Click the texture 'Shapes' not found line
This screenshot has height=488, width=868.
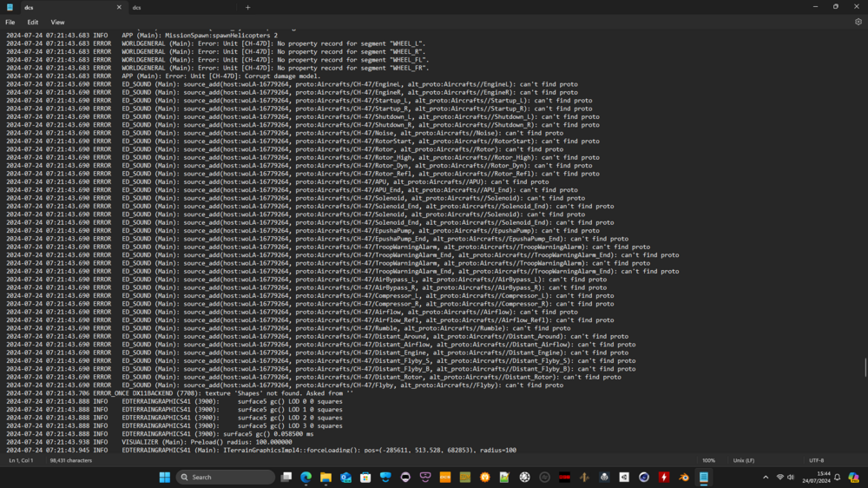(x=180, y=393)
